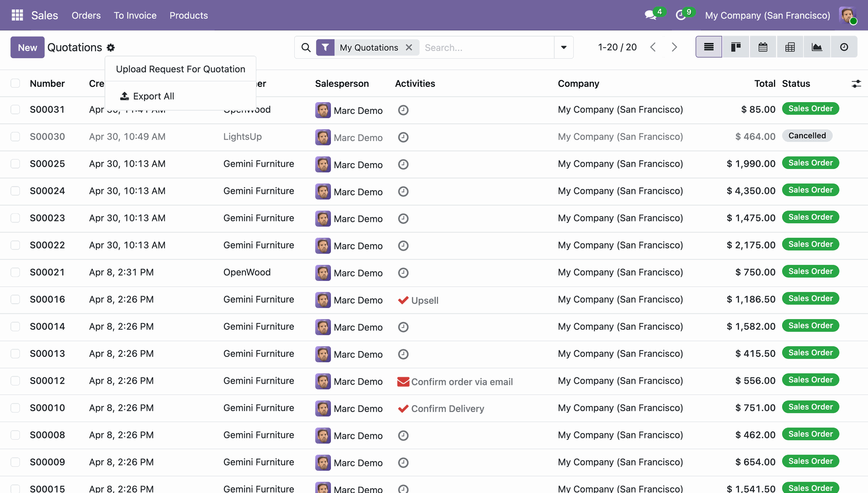This screenshot has height=493, width=868.
Task: Click the 1-20 / 20 pager counter
Action: coord(617,47)
